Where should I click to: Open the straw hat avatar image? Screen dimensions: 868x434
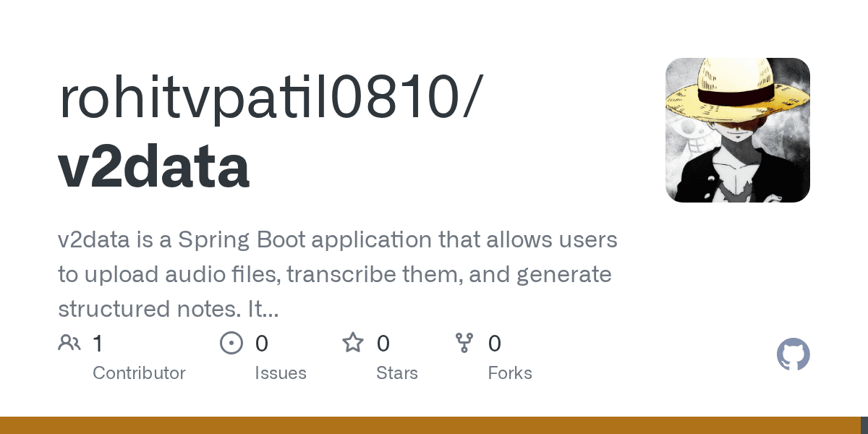[x=737, y=130]
